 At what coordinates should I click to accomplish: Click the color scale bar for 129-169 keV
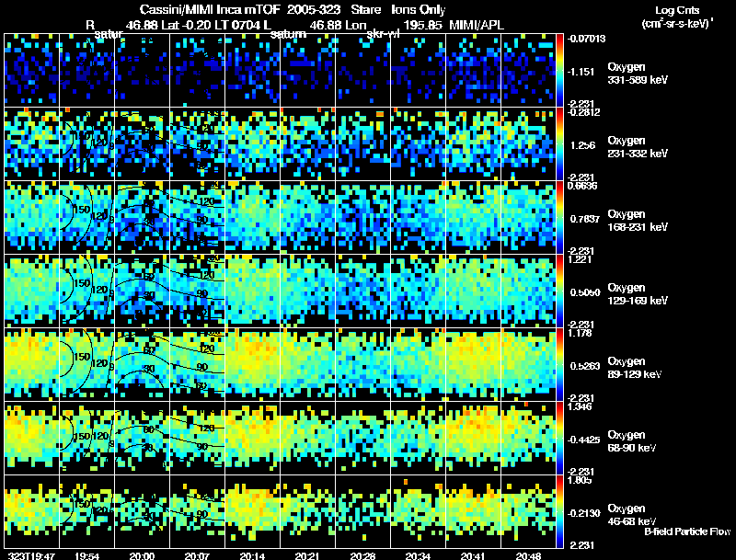coord(559,291)
